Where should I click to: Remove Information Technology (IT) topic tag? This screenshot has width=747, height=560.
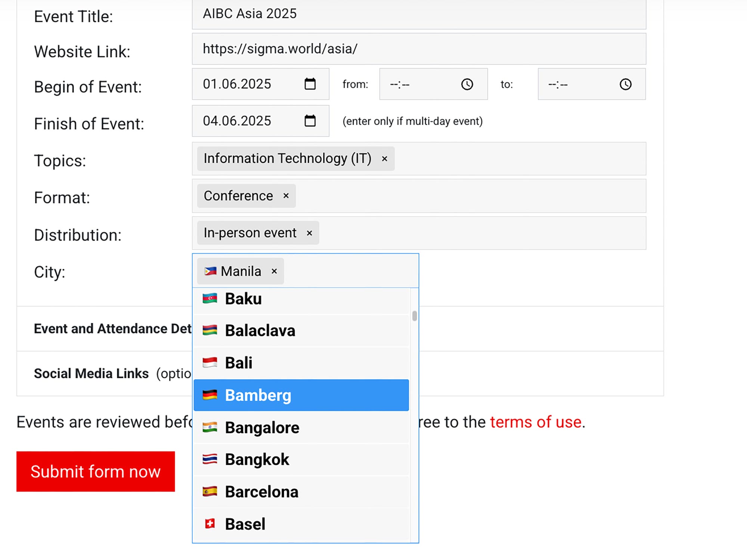click(x=384, y=159)
